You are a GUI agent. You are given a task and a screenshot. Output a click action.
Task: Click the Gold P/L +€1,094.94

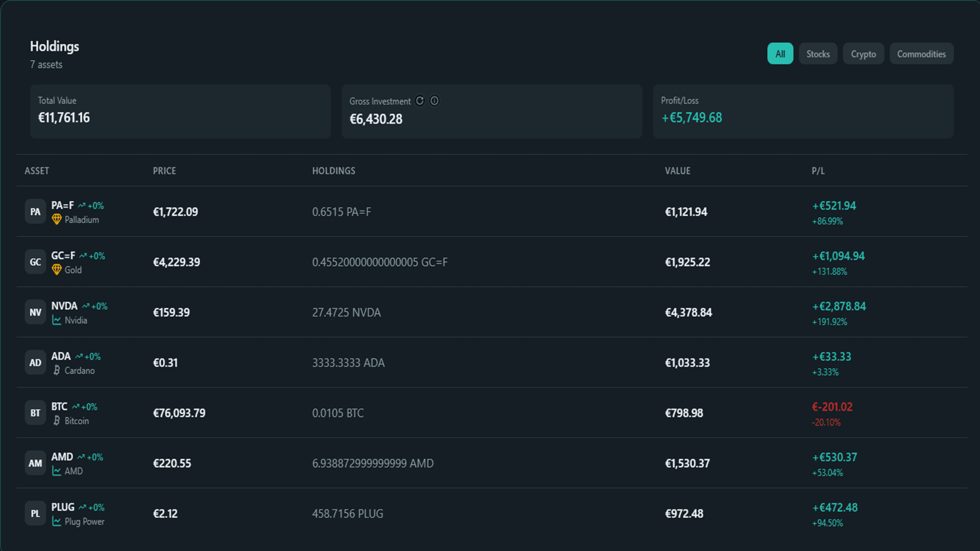(x=838, y=256)
